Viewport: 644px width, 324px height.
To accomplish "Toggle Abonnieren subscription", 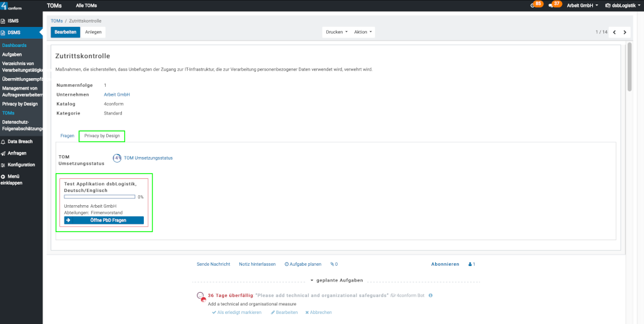I will tap(445, 265).
